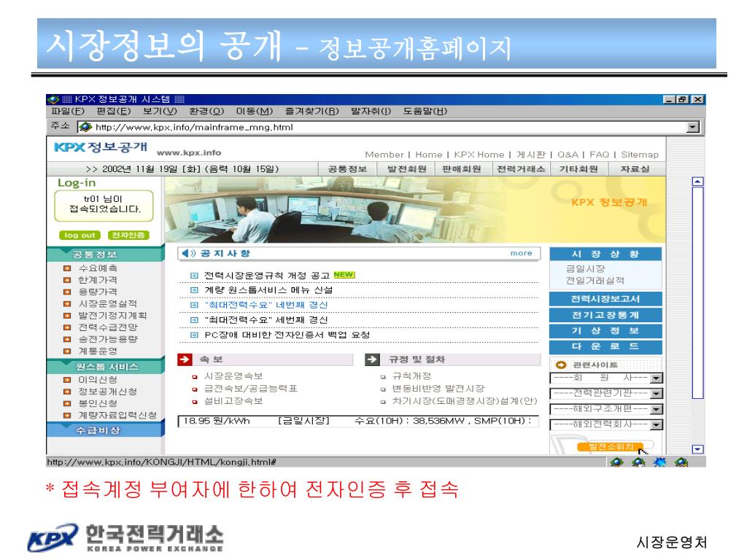Open the 환경(O) menu
Viewport: 747px width, 560px height.
pyautogui.click(x=206, y=111)
